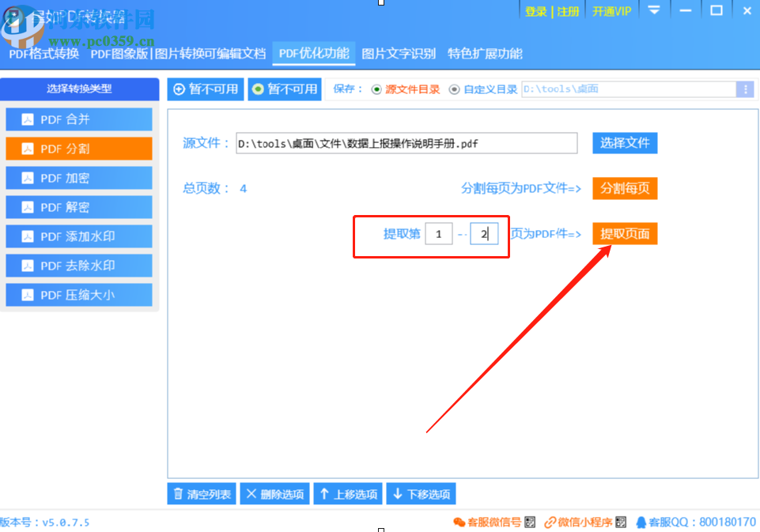This screenshot has height=532, width=760.
Task: Open PDF 压缩大小 option
Action: (79, 295)
